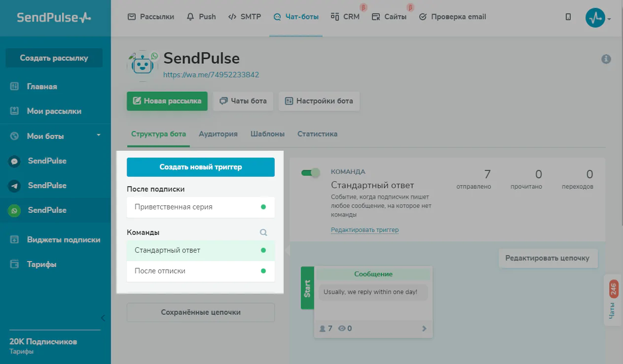This screenshot has height=364, width=623.
Task: Open Проверка email in top menu
Action: [x=452, y=17]
